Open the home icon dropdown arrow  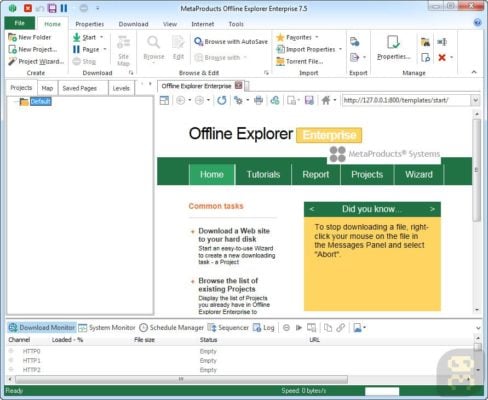tap(335, 100)
